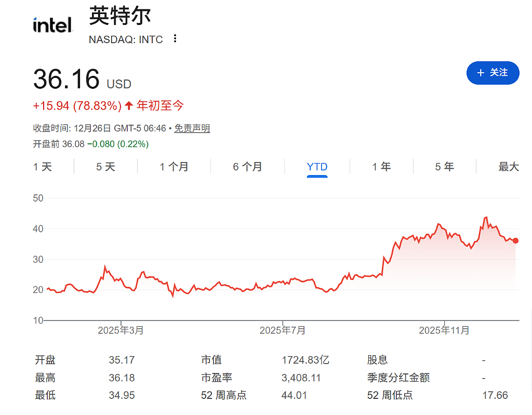Click the NASDAQ: INTC ticker text
This screenshot has width=532, height=415.
(126, 39)
